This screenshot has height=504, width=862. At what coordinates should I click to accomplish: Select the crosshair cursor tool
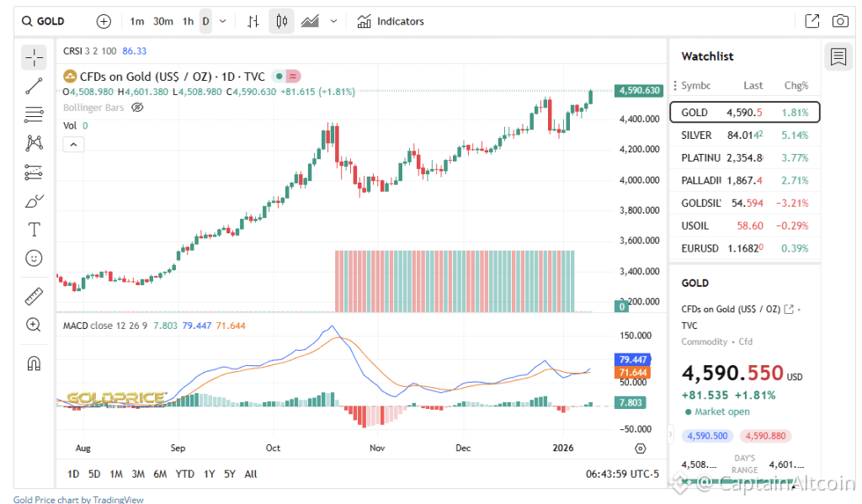(x=35, y=57)
